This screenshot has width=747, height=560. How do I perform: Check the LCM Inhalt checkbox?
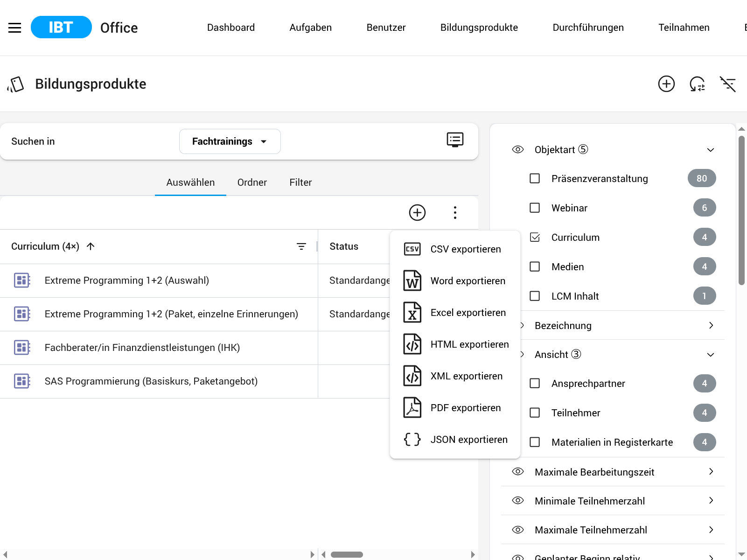[x=535, y=296]
